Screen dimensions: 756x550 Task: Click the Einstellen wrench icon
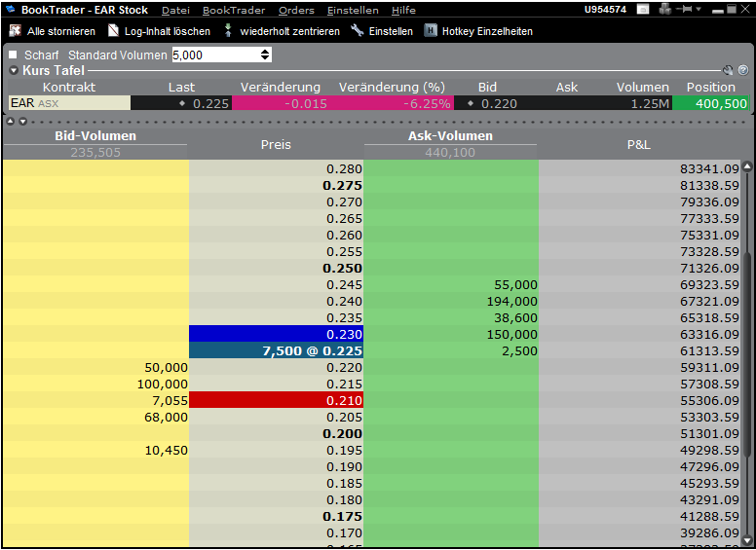coord(357,31)
